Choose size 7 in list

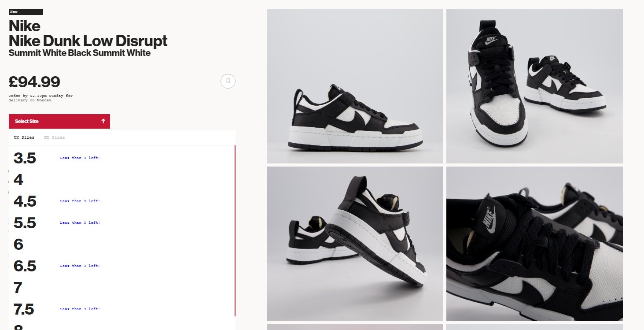point(122,288)
